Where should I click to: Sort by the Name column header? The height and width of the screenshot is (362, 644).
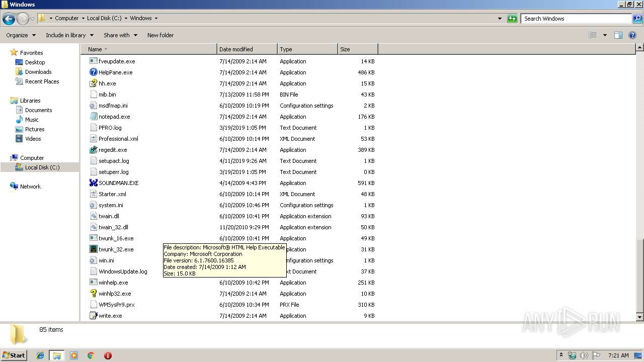click(148, 49)
